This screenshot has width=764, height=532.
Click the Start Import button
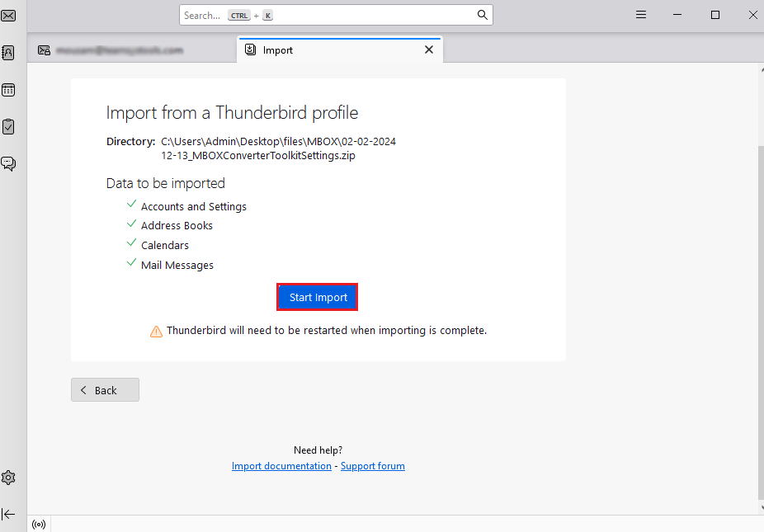[x=318, y=297]
